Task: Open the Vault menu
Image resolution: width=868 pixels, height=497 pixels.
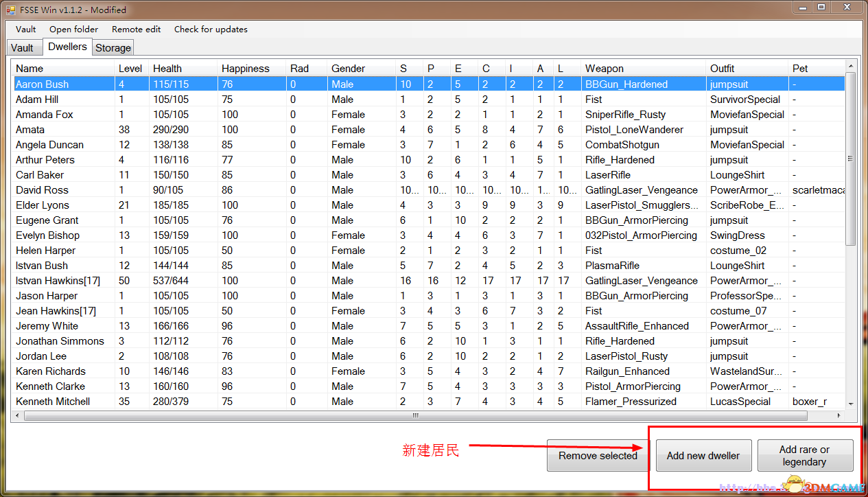Action: click(26, 30)
